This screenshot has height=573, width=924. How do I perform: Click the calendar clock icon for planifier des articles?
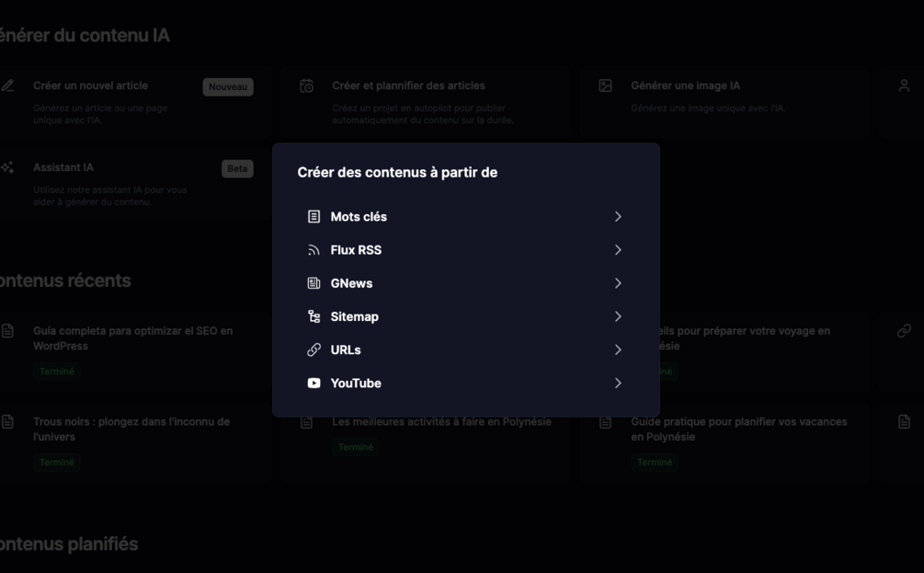pos(306,86)
